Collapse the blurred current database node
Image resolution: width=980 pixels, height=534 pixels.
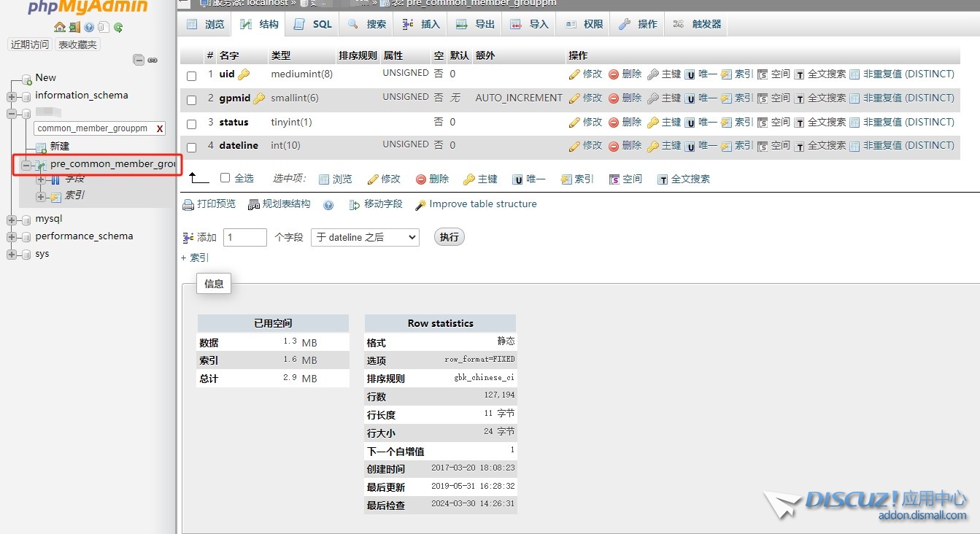point(11,114)
